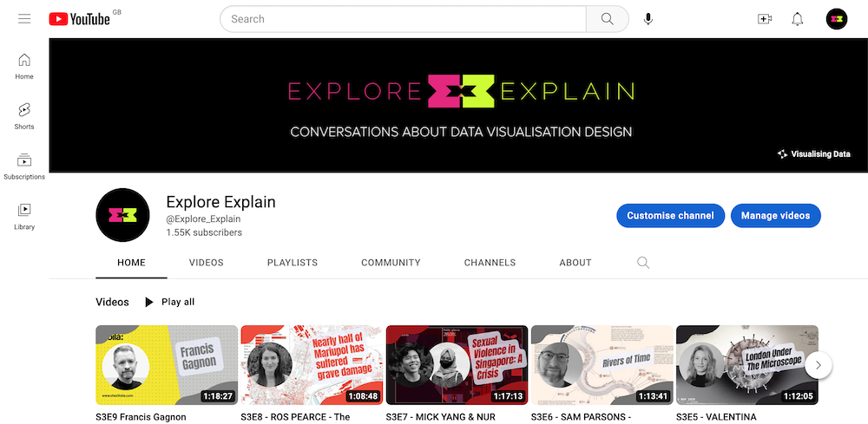Image resolution: width=868 pixels, height=424 pixels.
Task: Click the YouTube logo
Action: pyautogui.click(x=80, y=19)
